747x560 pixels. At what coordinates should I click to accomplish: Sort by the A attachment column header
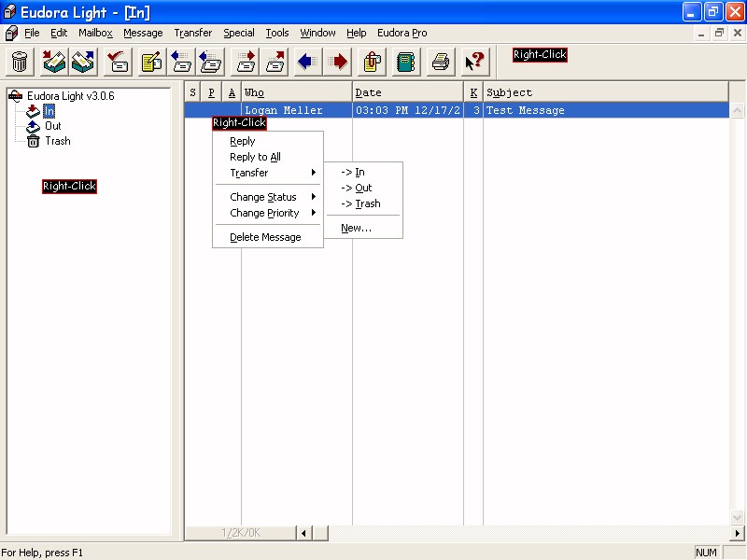pos(232,92)
